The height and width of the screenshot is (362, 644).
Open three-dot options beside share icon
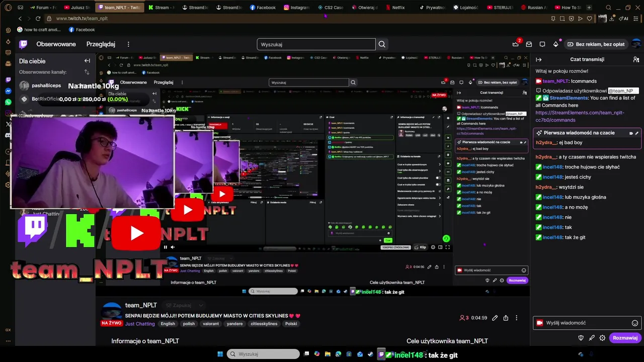(517, 318)
